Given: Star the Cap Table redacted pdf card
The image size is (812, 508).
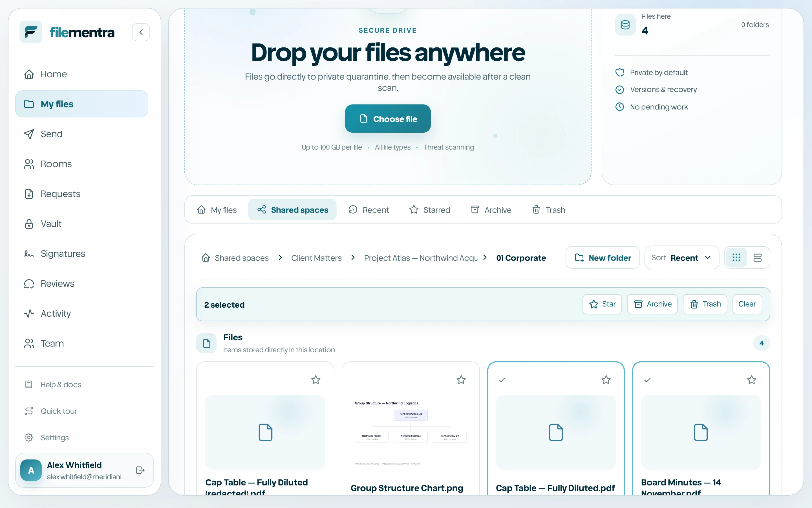Looking at the screenshot, I should (315, 380).
